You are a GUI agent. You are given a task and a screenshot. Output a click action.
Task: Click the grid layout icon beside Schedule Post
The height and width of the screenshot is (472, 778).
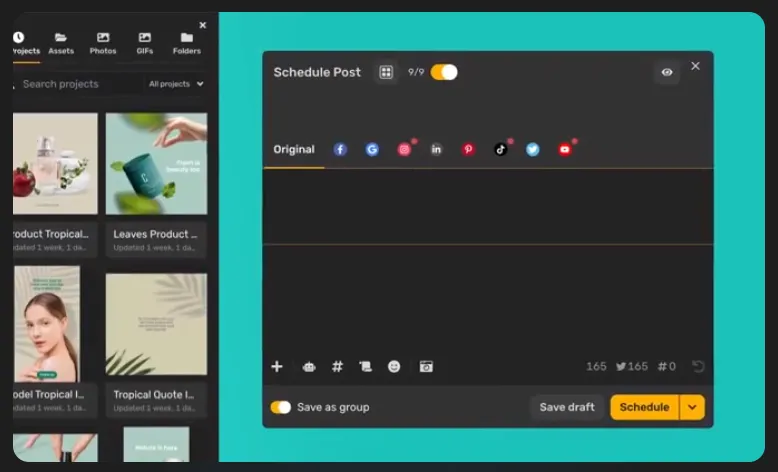(x=386, y=72)
